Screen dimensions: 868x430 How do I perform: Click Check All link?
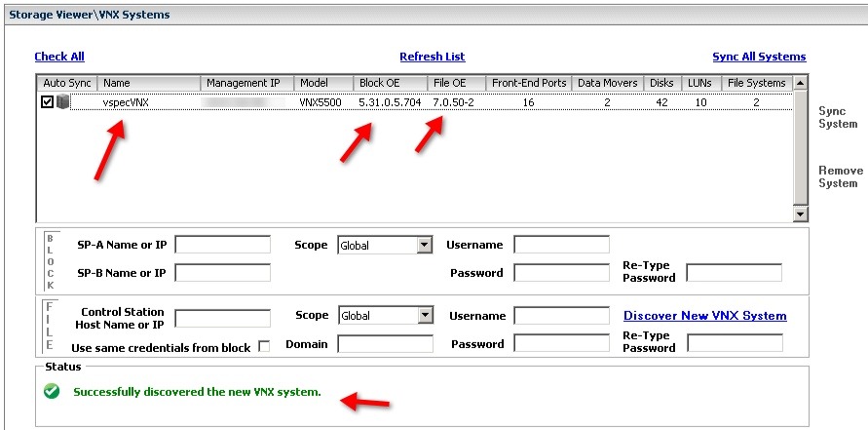pyautogui.click(x=59, y=57)
